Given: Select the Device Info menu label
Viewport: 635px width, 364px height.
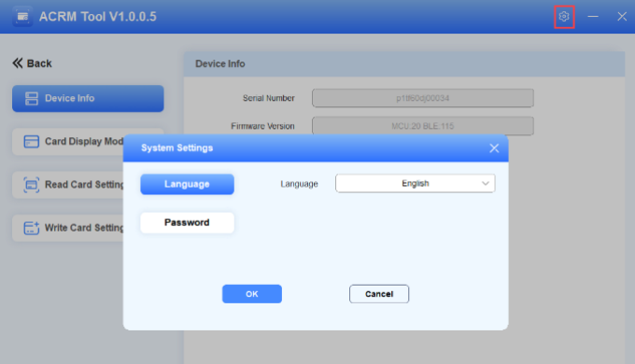Looking at the screenshot, I should [70, 98].
